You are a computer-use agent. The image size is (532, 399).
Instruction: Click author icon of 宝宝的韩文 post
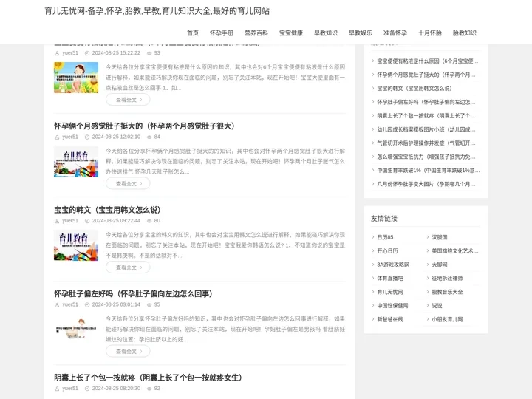[57, 221]
